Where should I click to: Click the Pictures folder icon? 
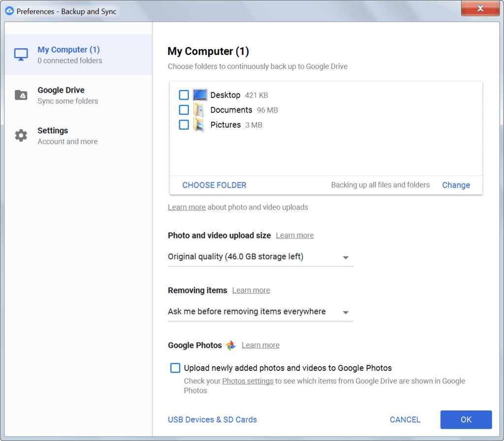(199, 125)
